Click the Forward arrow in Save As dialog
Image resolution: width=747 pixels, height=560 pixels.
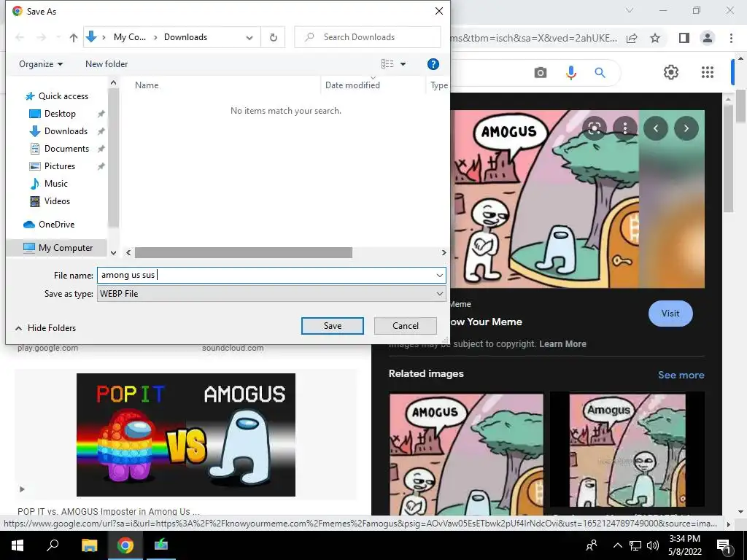[x=42, y=37]
